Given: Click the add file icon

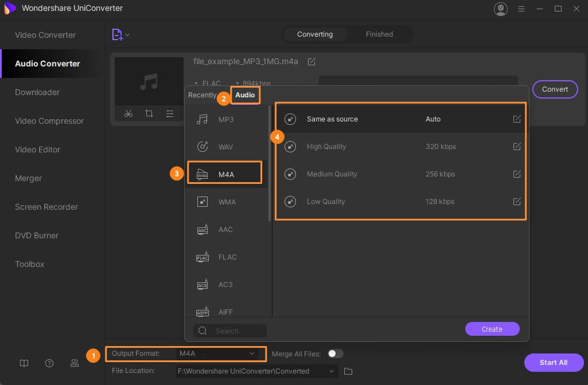Looking at the screenshot, I should 117,34.
